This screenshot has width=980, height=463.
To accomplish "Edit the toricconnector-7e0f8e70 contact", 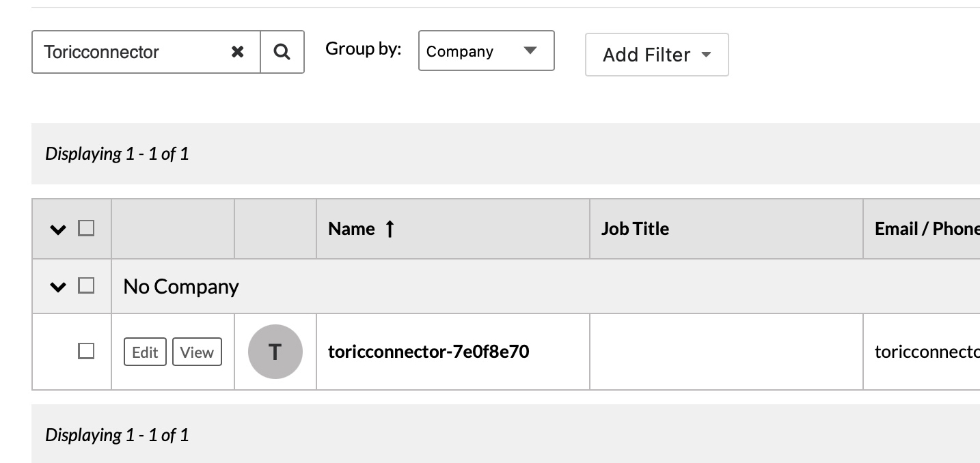I will pyautogui.click(x=145, y=352).
